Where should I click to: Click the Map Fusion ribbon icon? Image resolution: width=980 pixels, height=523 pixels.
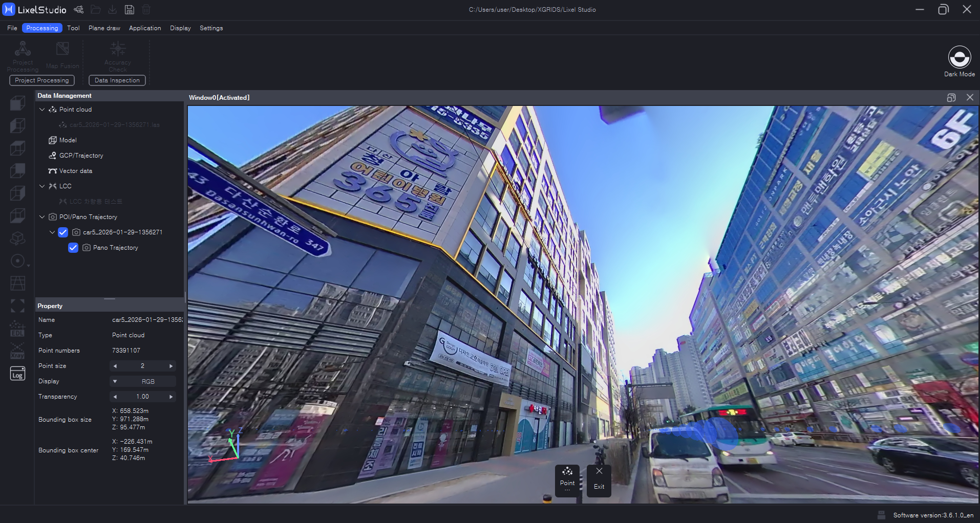(x=62, y=49)
